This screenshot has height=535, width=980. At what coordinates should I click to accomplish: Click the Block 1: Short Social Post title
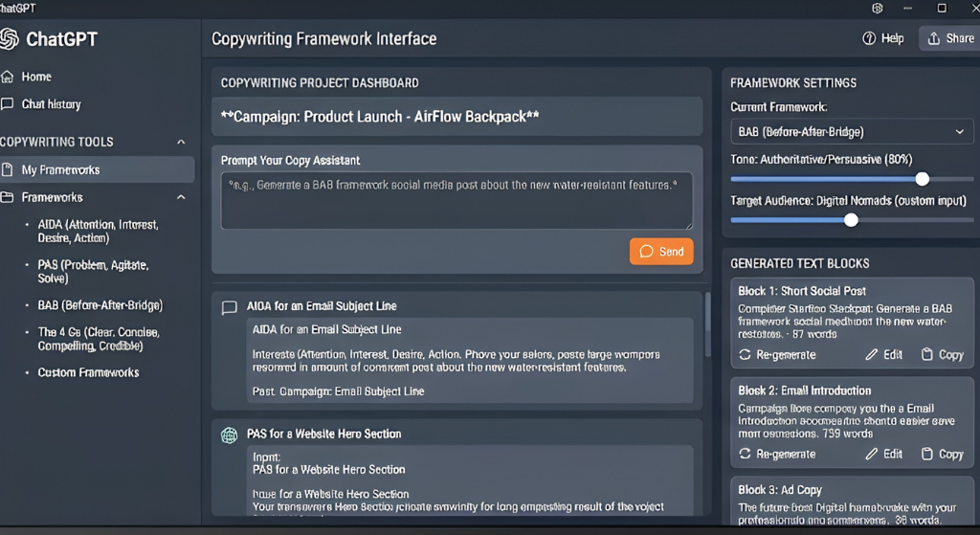click(x=802, y=291)
